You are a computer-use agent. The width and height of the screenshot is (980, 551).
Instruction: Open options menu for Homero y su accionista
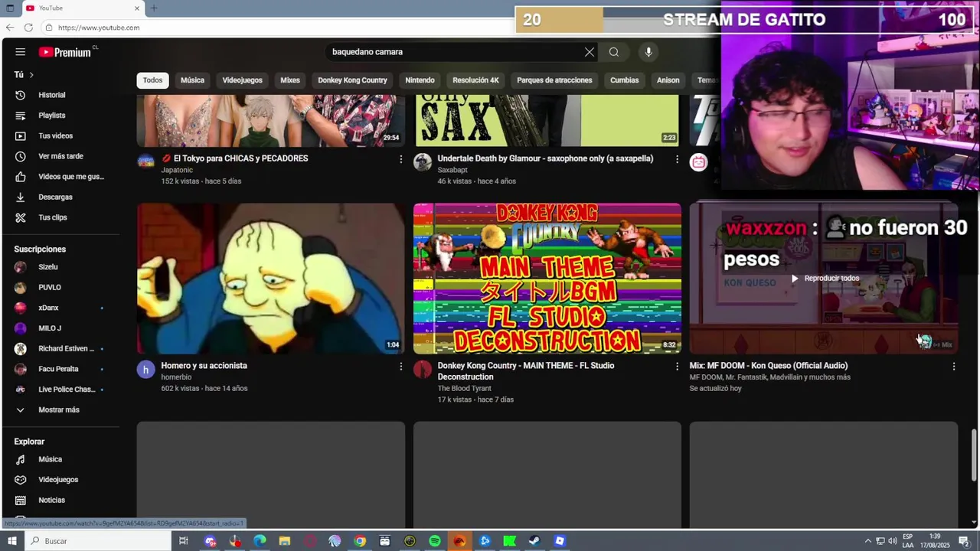pos(400,367)
